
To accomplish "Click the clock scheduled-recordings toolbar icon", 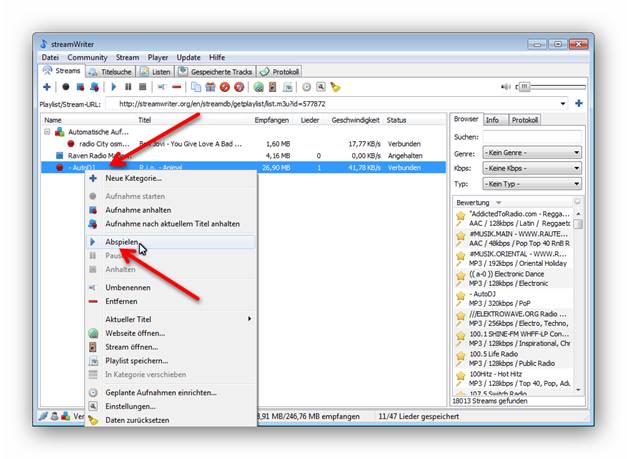I will (306, 87).
